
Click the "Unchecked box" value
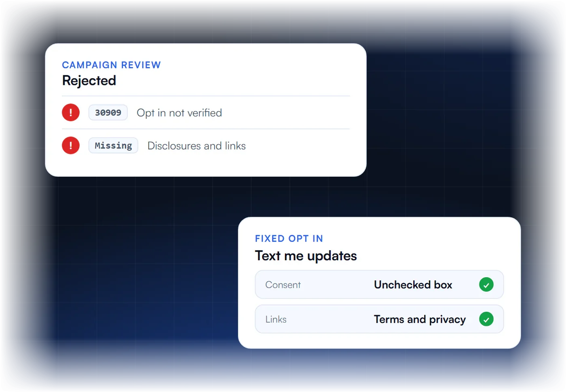click(413, 285)
